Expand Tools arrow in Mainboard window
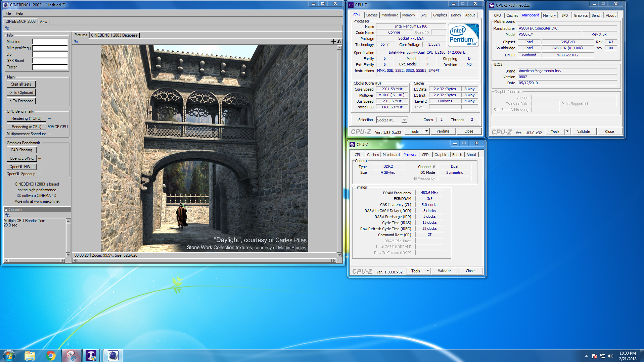The width and height of the screenshot is (644, 362). coord(567,132)
